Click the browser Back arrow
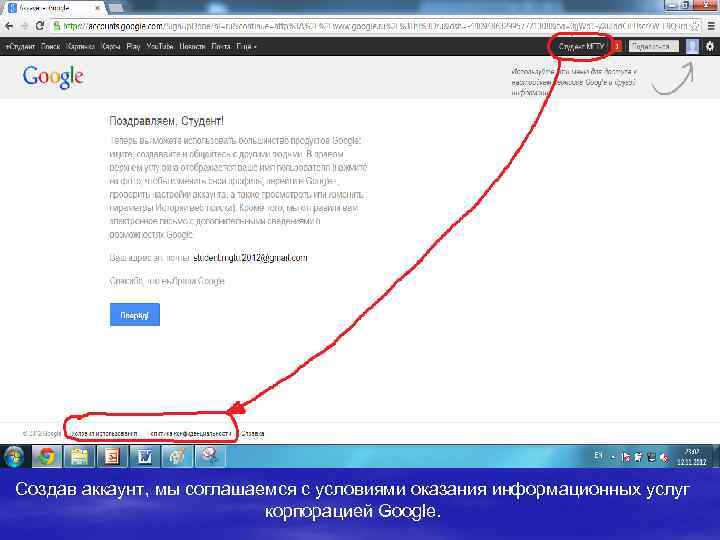The height and width of the screenshot is (540, 720). pos(9,26)
